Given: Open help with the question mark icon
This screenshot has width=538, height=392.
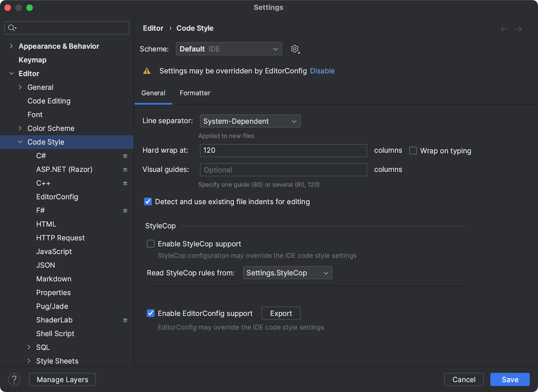Looking at the screenshot, I should [14, 380].
